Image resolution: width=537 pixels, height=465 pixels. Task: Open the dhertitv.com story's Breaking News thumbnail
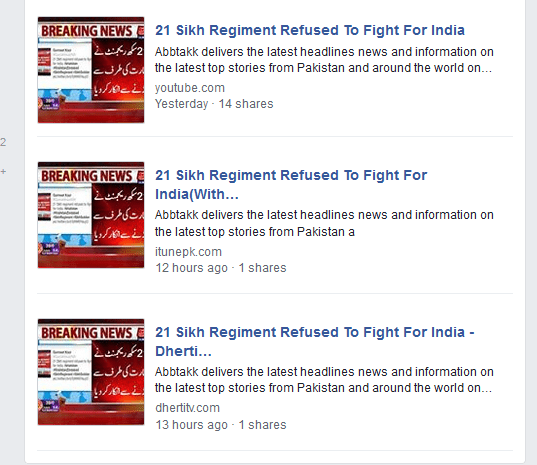tap(91, 372)
